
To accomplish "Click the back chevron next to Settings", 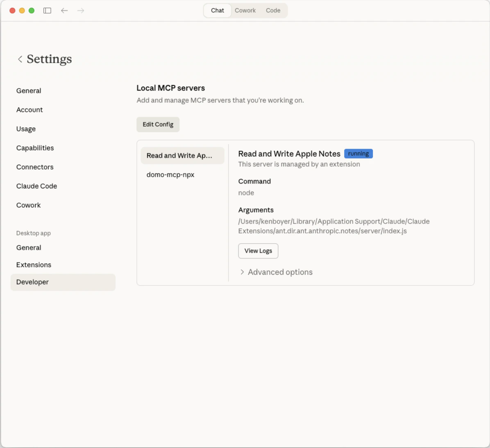I will (20, 59).
